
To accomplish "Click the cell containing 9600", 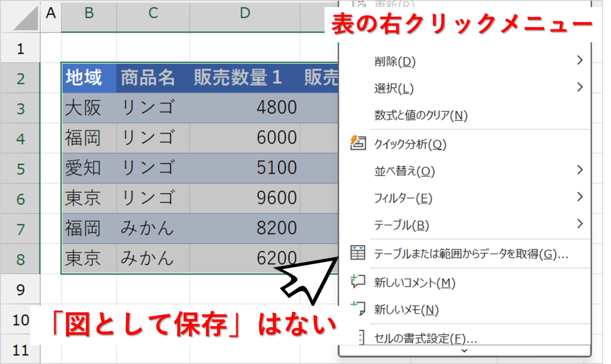I will [x=245, y=198].
